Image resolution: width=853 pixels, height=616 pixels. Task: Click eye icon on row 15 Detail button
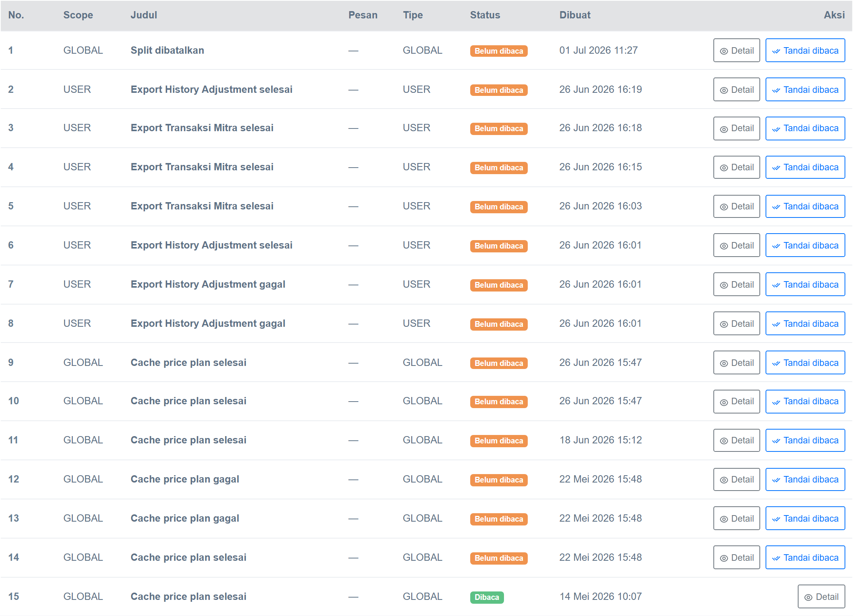[x=808, y=597]
